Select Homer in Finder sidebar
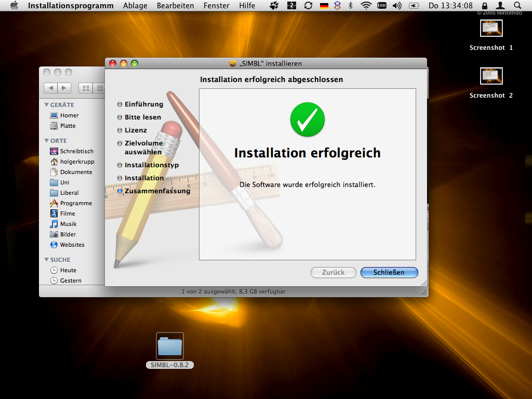Image resolution: width=532 pixels, height=399 pixels. pyautogui.click(x=64, y=115)
